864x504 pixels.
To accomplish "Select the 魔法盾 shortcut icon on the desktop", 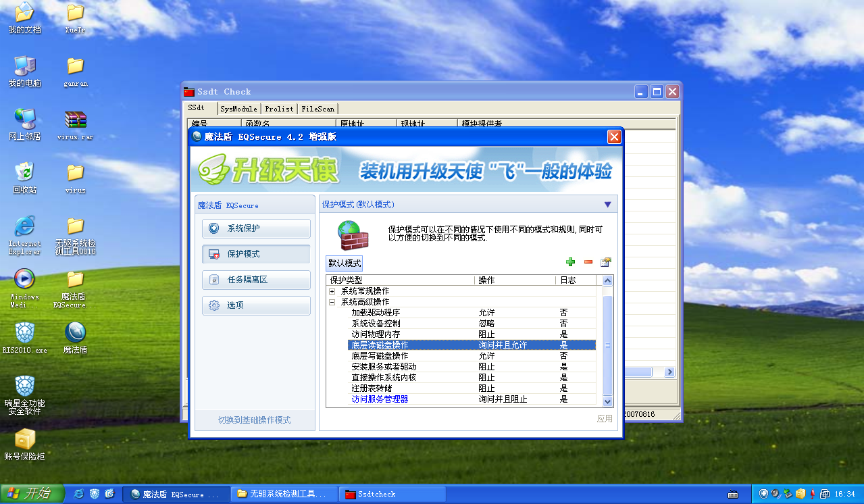I will [76, 338].
